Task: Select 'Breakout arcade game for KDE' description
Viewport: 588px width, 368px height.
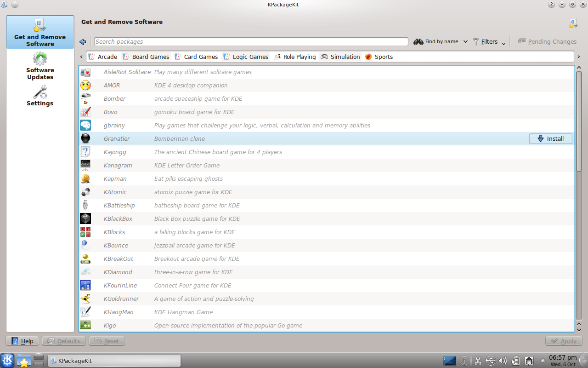Action: click(197, 259)
